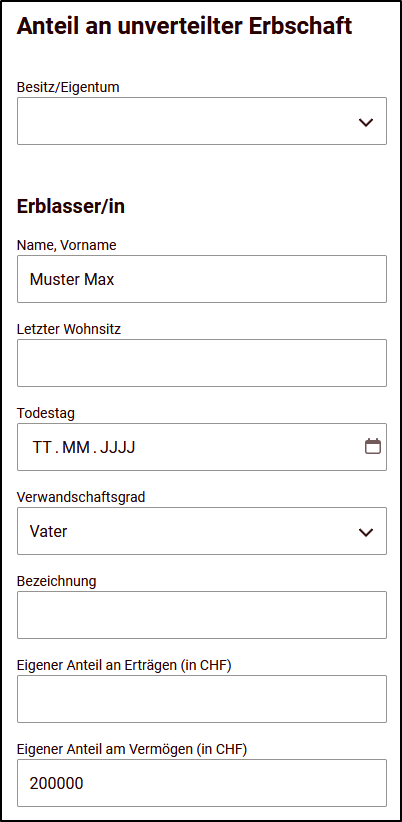This screenshot has height=822, width=402.
Task: Click the "Erblasser/in" section heading
Action: (71, 207)
